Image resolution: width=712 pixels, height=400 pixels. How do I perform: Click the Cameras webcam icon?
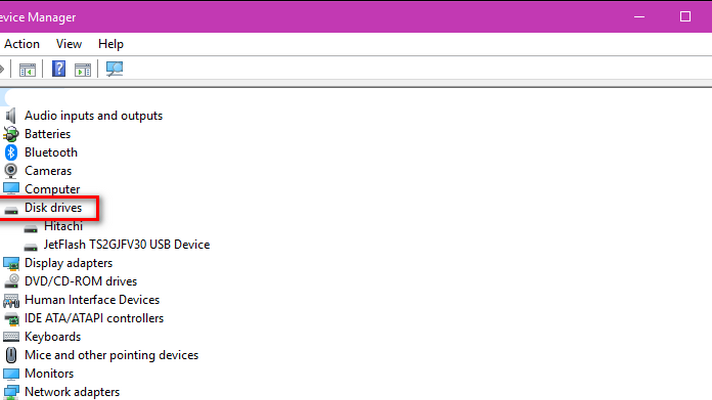11,171
